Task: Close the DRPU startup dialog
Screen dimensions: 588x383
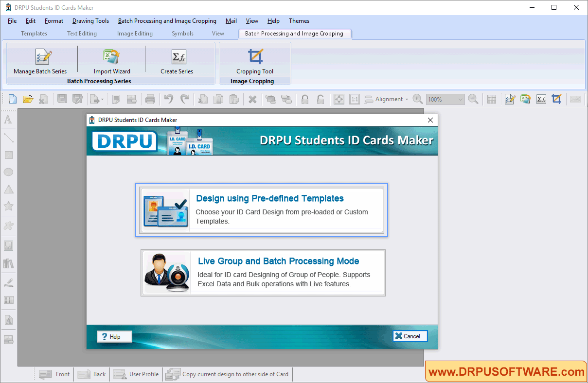Action: click(x=430, y=120)
